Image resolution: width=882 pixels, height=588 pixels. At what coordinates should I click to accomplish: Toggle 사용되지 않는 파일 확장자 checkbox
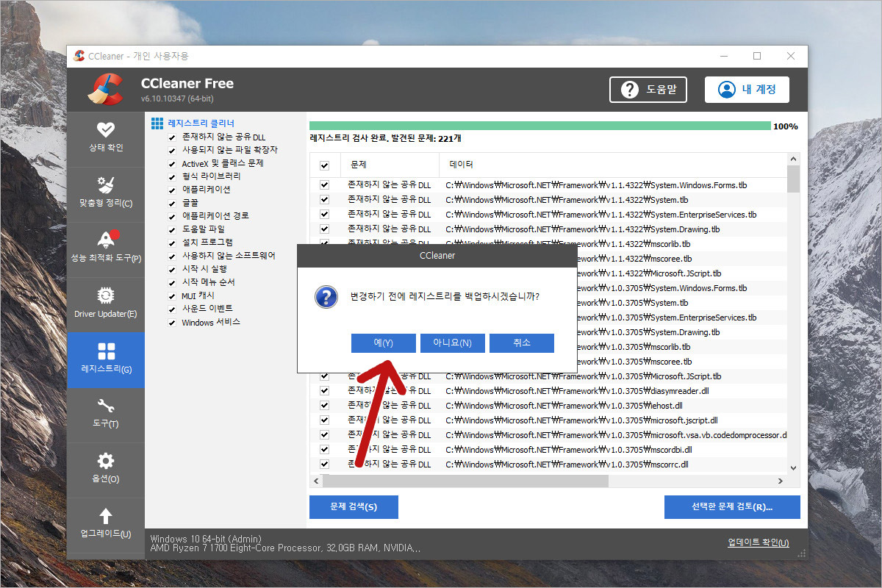tap(171, 150)
